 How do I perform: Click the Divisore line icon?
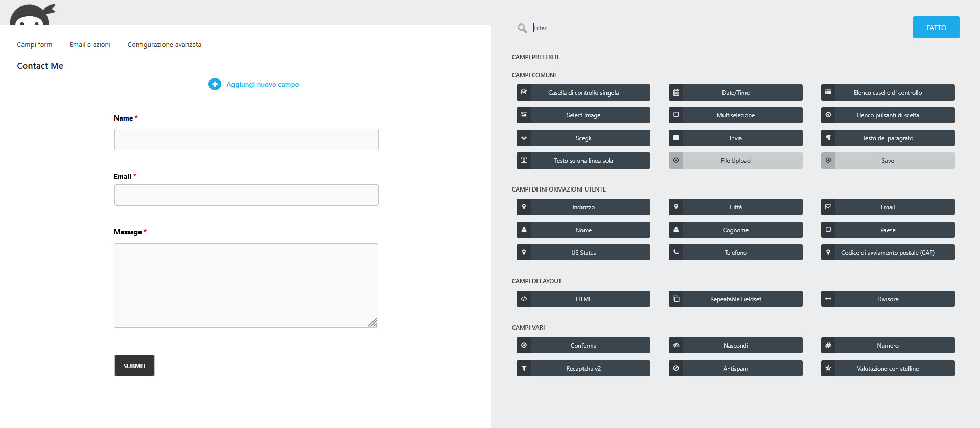click(828, 299)
